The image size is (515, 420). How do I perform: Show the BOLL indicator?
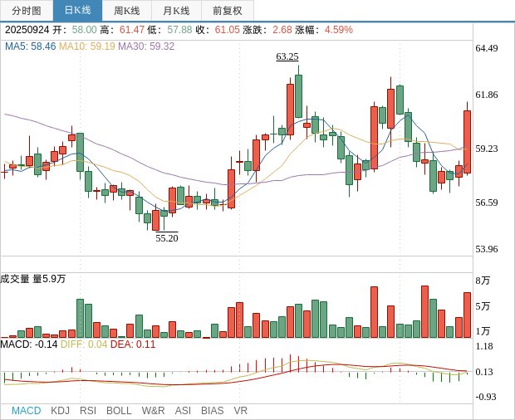pos(119,411)
